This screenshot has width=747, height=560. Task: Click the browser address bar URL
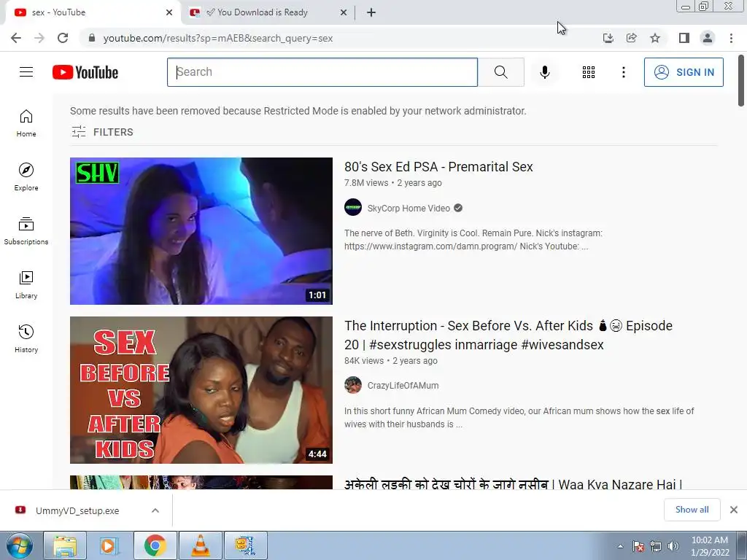click(x=217, y=38)
